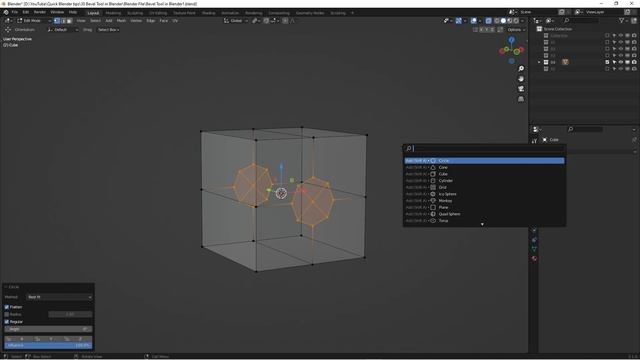
Task: Open the outliner filter funnel dropdown
Action: point(624,20)
